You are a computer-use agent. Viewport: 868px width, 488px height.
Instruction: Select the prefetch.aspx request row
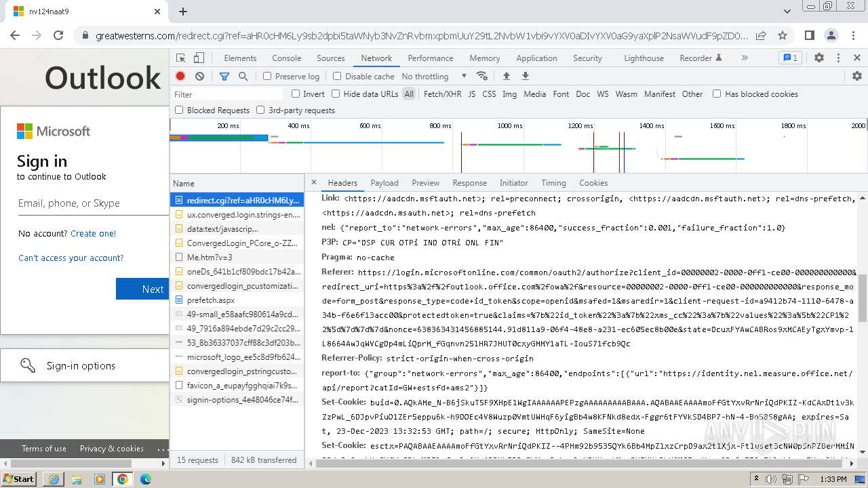click(237, 300)
